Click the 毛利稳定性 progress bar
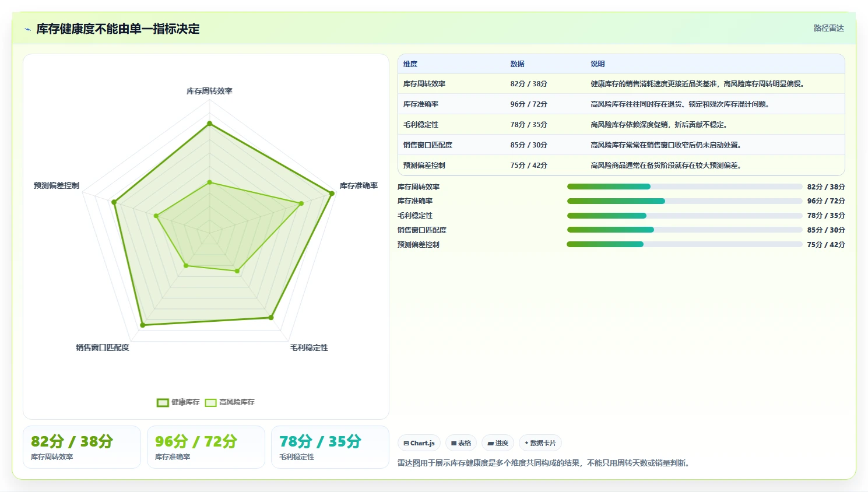This screenshot has width=868, height=492. (684, 216)
